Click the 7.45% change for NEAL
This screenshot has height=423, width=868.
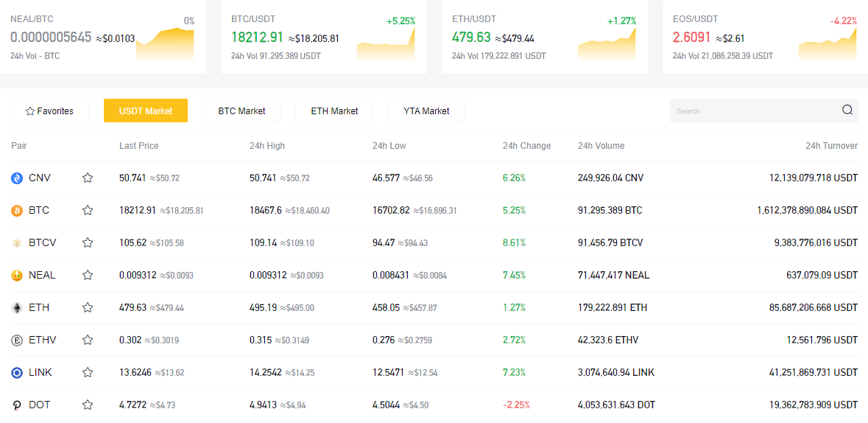[x=515, y=275]
